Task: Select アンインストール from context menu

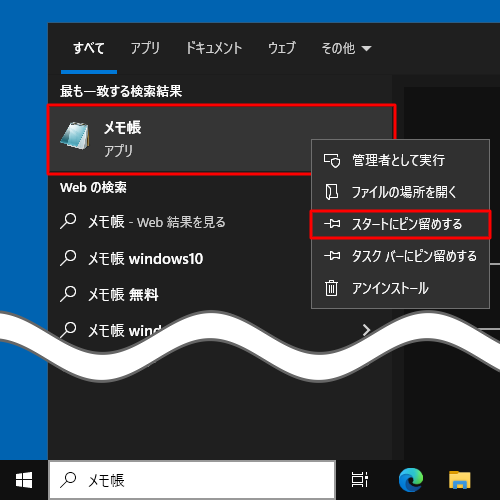Action: [x=400, y=288]
